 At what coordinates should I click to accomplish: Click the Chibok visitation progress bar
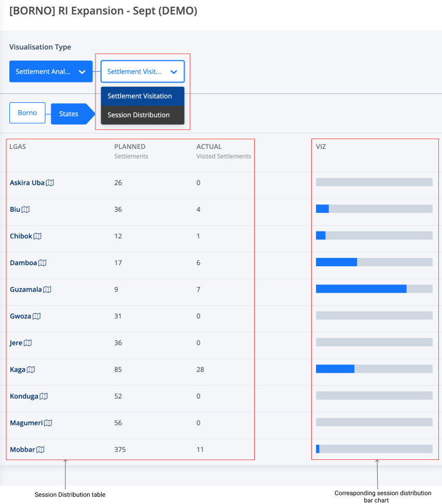tap(374, 236)
